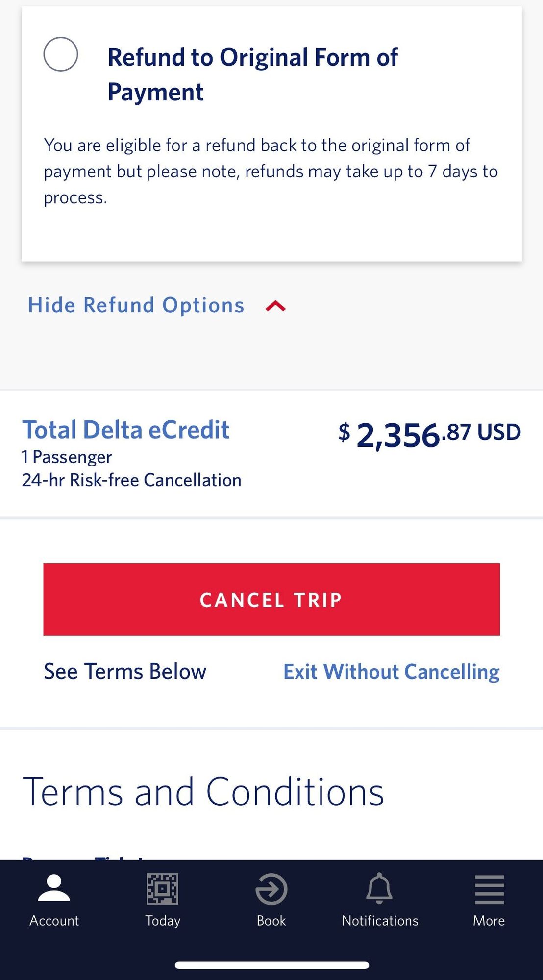Select Notifications tab label
This screenshot has height=980, width=543.
coord(380,921)
